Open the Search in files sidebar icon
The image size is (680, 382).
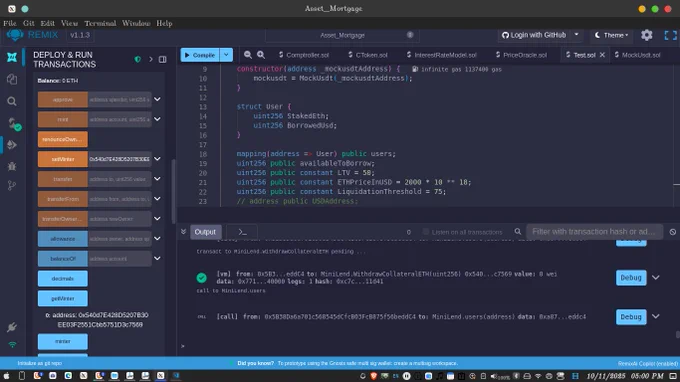coord(12,101)
